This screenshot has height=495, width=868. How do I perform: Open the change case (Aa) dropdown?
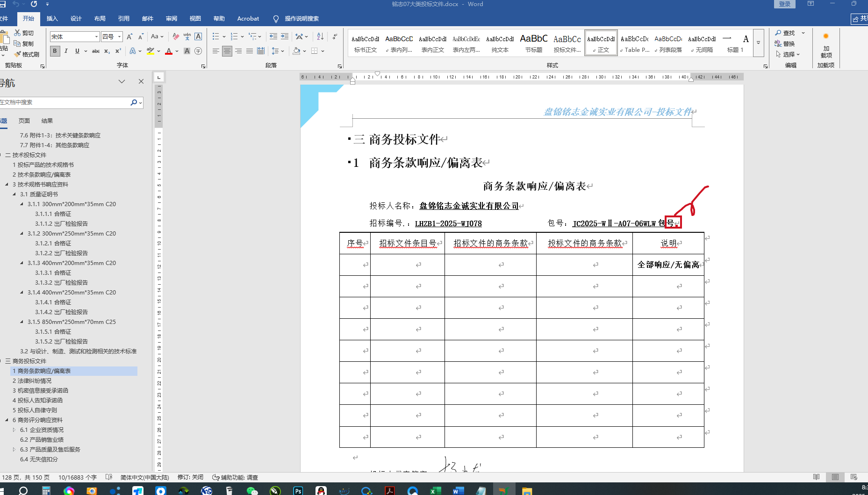point(157,36)
